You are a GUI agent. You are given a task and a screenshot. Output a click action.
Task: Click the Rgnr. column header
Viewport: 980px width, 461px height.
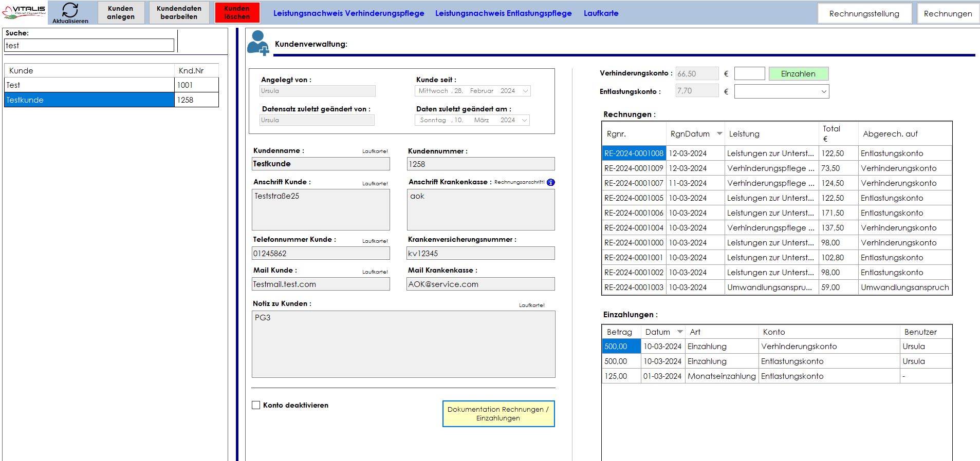point(634,134)
